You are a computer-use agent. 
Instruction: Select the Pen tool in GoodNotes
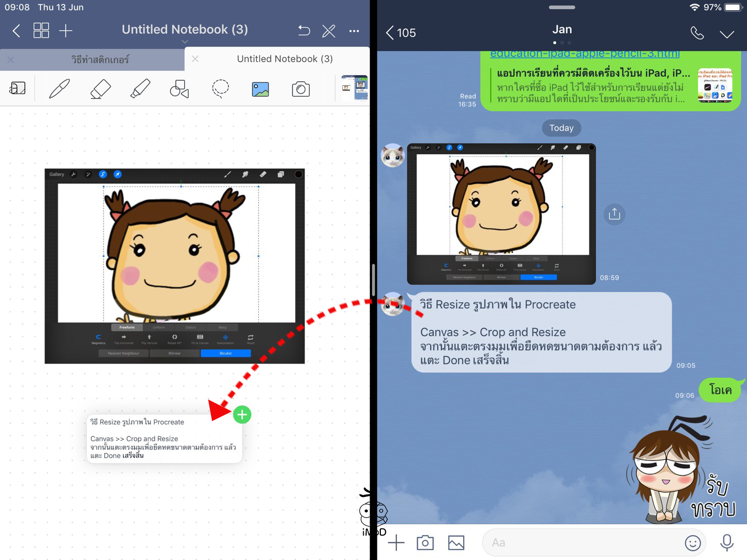tap(59, 89)
